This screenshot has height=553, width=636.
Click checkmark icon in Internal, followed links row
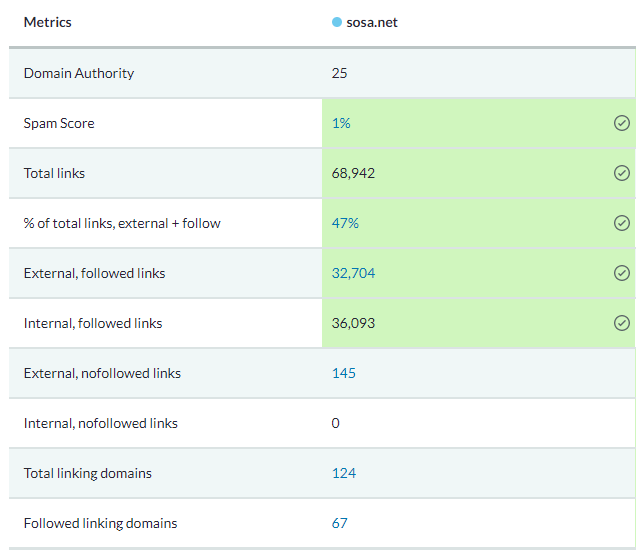[621, 323]
